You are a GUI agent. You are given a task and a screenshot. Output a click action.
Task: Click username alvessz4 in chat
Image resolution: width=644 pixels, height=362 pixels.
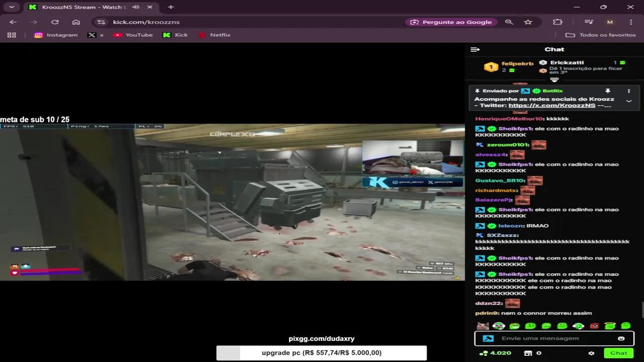pyautogui.click(x=491, y=155)
